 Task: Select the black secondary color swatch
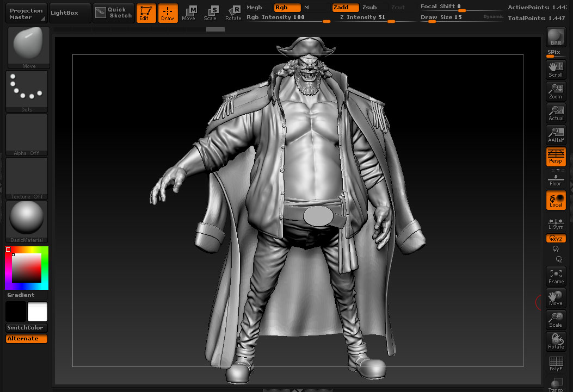point(16,312)
